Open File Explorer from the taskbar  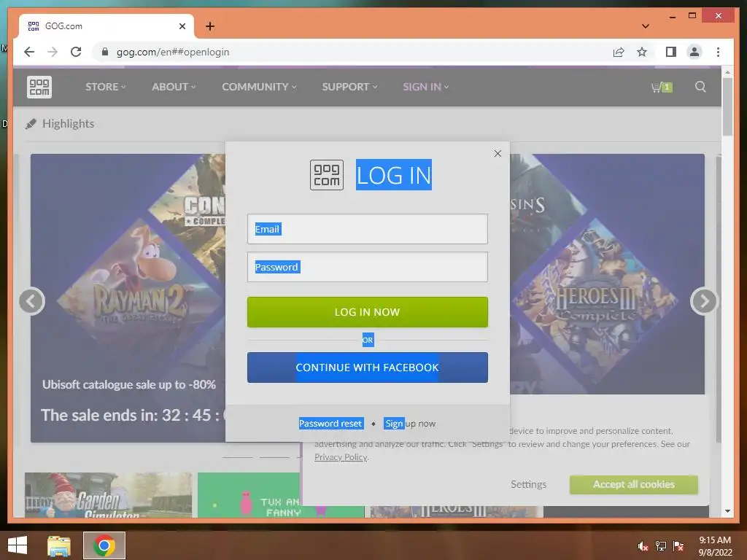(59, 545)
